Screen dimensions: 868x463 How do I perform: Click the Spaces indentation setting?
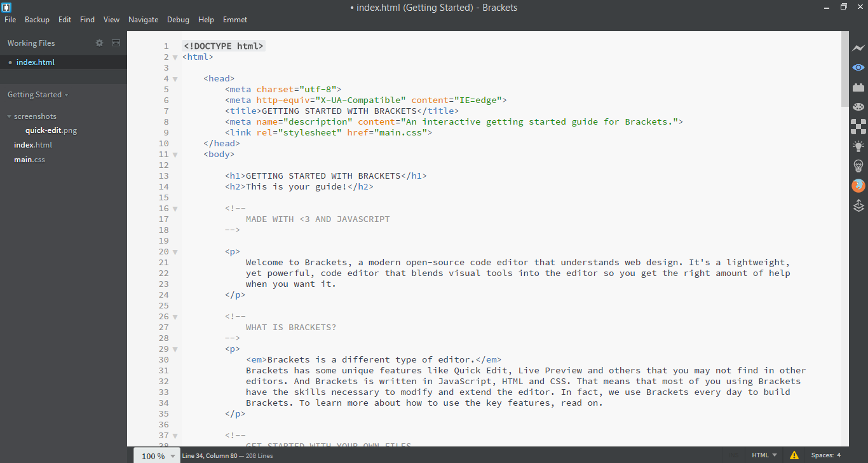click(822, 455)
